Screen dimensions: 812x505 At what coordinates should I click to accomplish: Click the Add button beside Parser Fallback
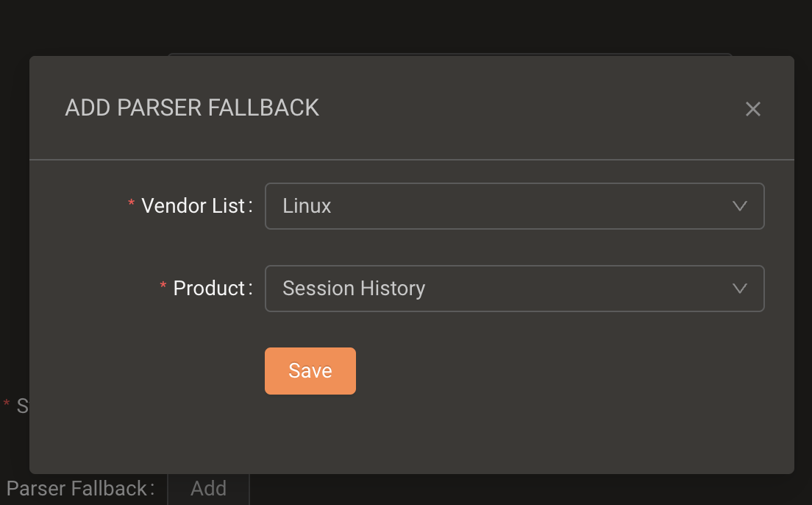click(209, 488)
